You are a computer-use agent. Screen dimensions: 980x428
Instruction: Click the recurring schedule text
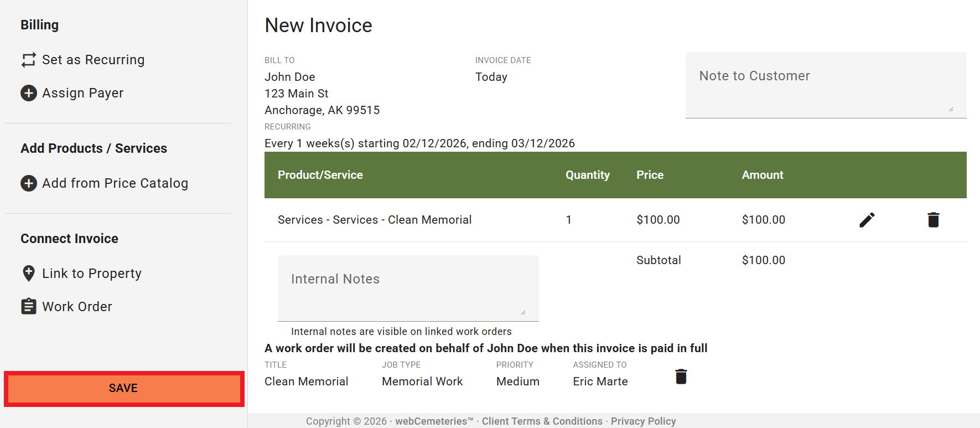419,143
